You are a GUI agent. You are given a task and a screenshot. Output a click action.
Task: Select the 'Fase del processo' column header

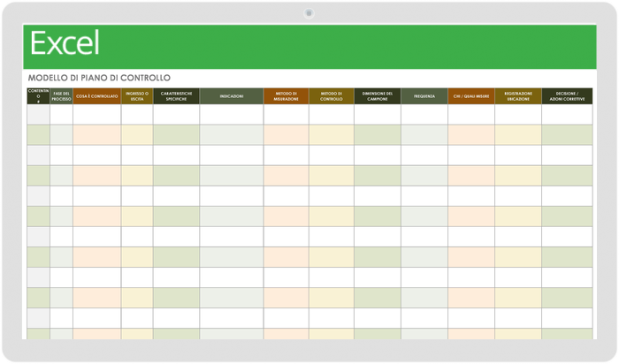(x=61, y=96)
